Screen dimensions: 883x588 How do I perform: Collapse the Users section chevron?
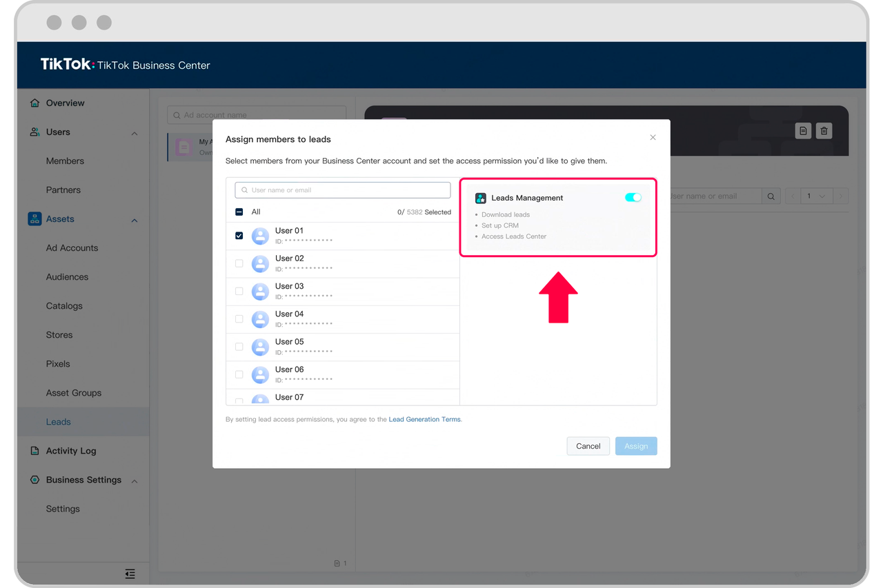[x=135, y=133]
